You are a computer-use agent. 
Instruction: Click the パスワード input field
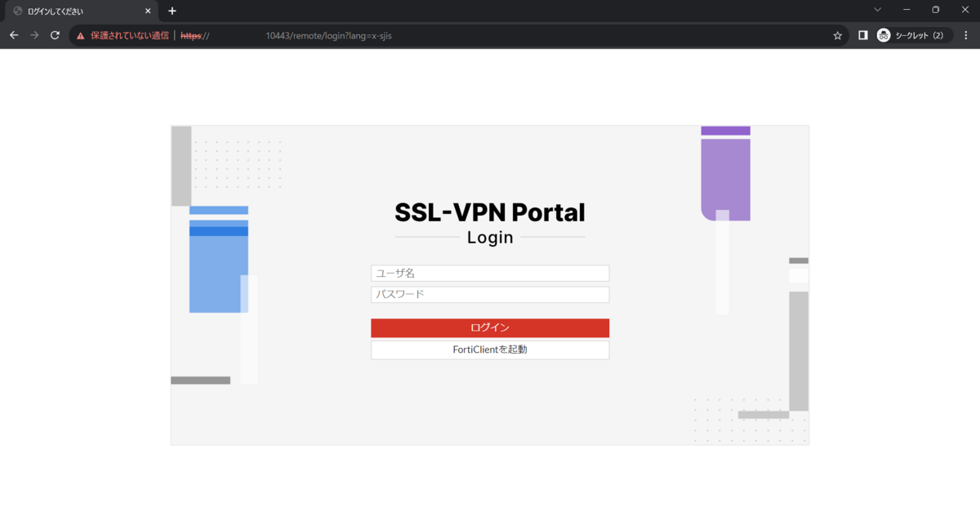490,294
